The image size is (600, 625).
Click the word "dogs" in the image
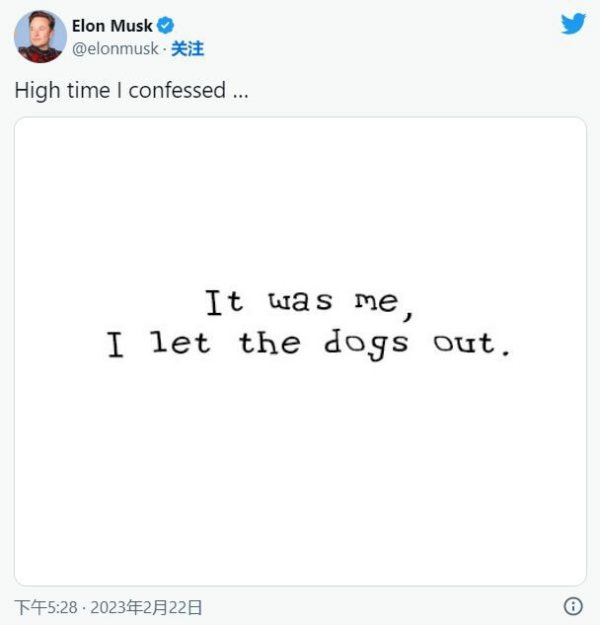pyautogui.click(x=366, y=346)
